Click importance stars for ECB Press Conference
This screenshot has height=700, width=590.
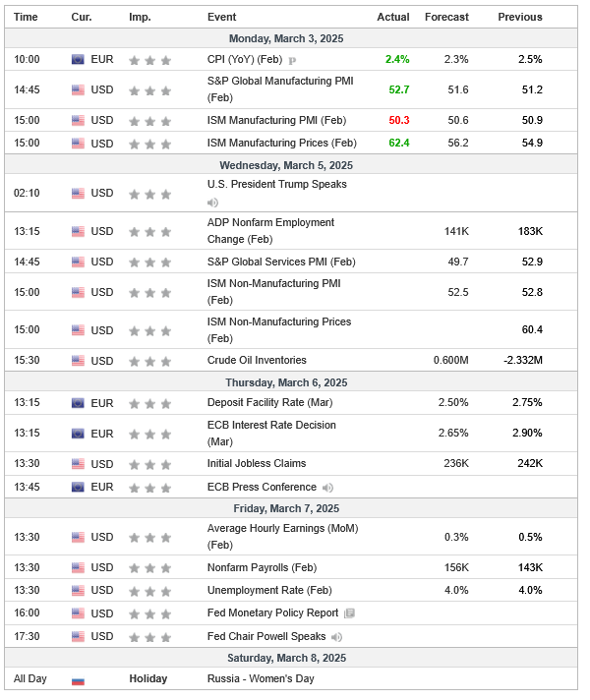[x=150, y=488]
